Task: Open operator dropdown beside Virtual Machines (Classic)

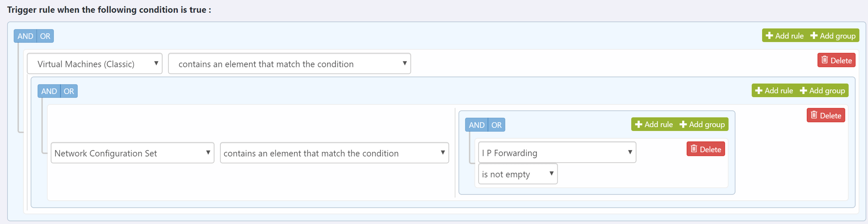Action: pyautogui.click(x=290, y=64)
